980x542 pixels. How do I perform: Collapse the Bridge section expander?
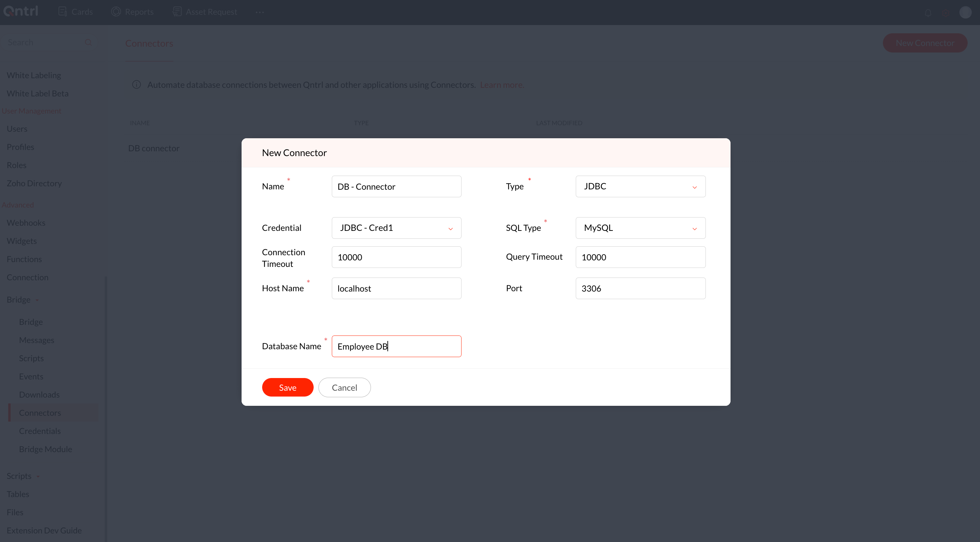click(37, 300)
